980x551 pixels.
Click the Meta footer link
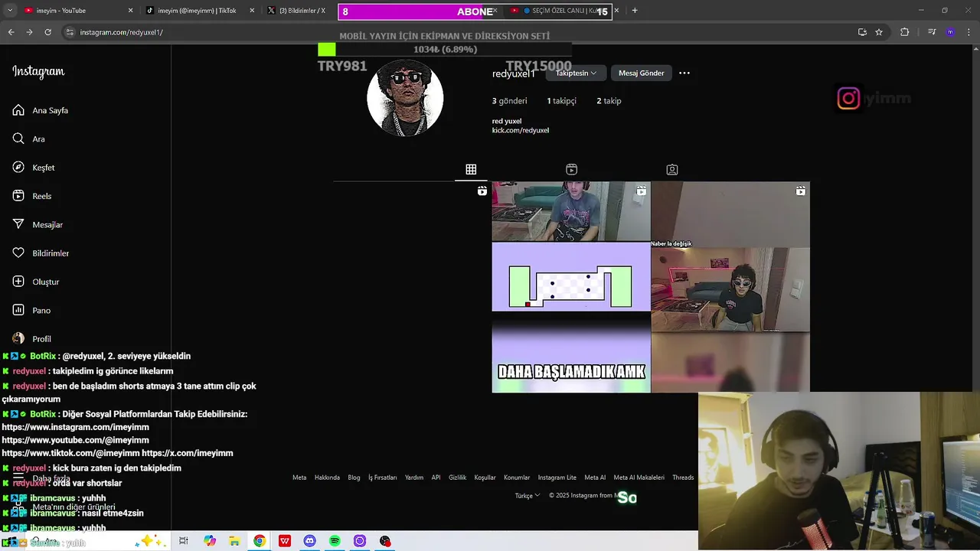point(299,478)
